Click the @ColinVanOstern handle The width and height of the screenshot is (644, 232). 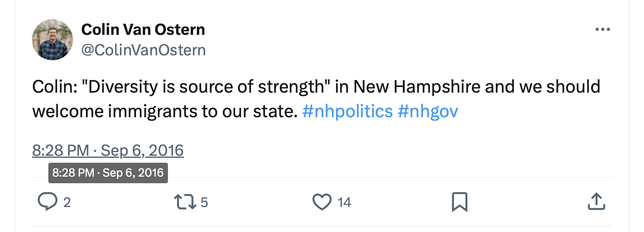pyautogui.click(x=143, y=50)
